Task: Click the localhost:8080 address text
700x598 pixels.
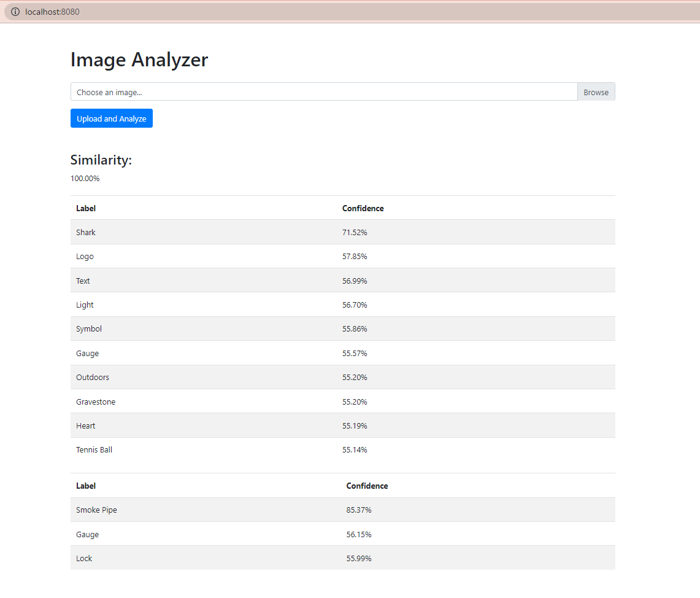Action: [x=52, y=12]
